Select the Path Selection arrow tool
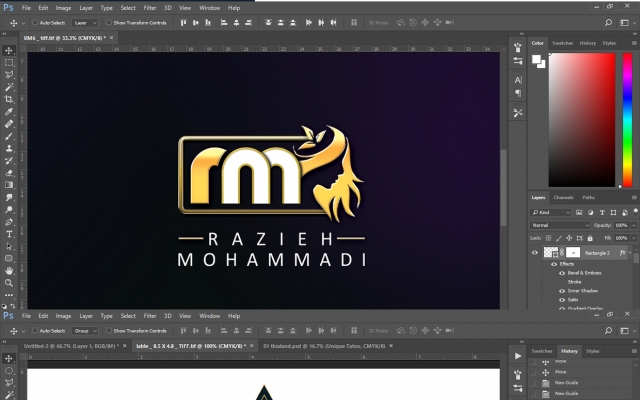Screen dimensions: 640x400 [9, 246]
